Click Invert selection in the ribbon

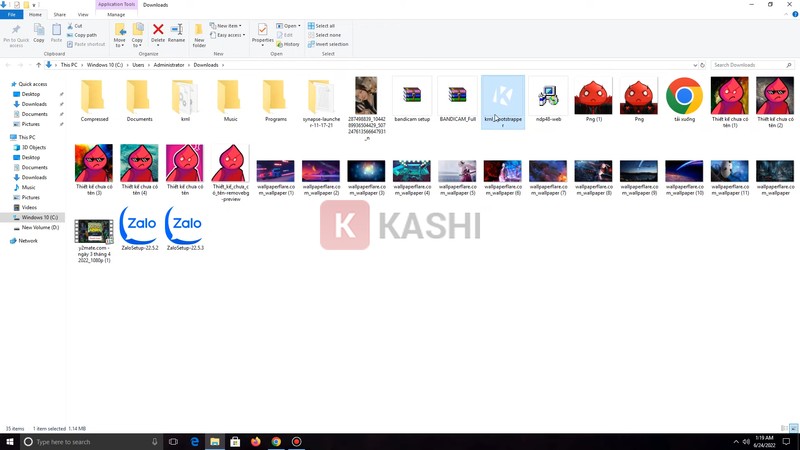[x=329, y=44]
